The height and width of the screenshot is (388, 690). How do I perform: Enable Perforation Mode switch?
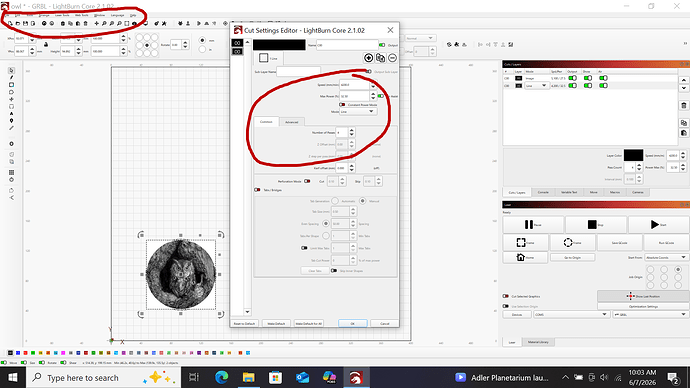[307, 181]
